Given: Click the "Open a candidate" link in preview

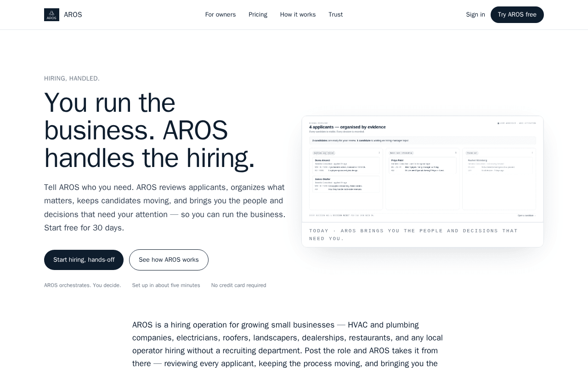Looking at the screenshot, I should click(526, 215).
